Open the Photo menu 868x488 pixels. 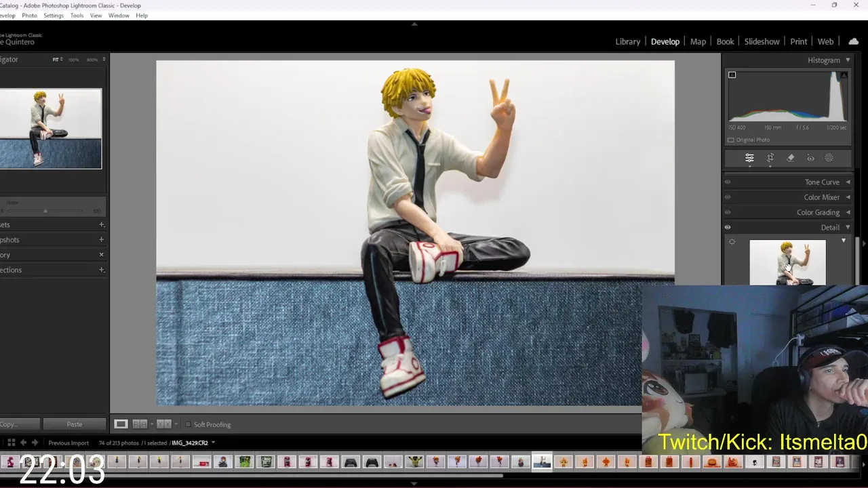click(29, 16)
